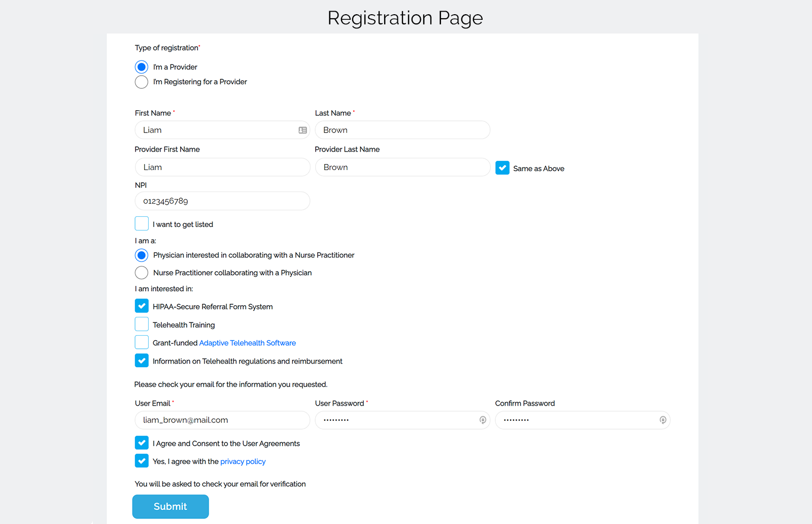Uncheck the "Same as Above" checkbox
812x524 pixels.
point(502,168)
